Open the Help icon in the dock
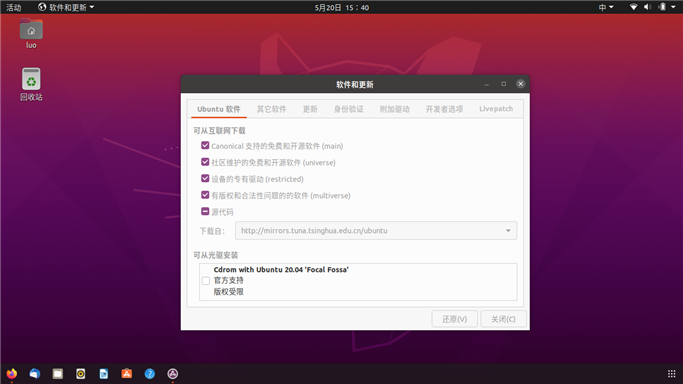This screenshot has height=384, width=683. pyautogui.click(x=149, y=374)
